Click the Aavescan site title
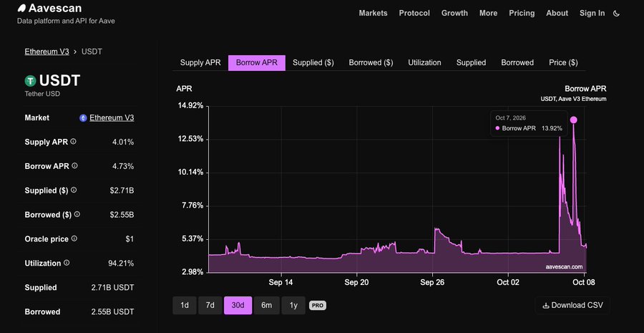The width and height of the screenshot is (644, 333). (55, 8)
